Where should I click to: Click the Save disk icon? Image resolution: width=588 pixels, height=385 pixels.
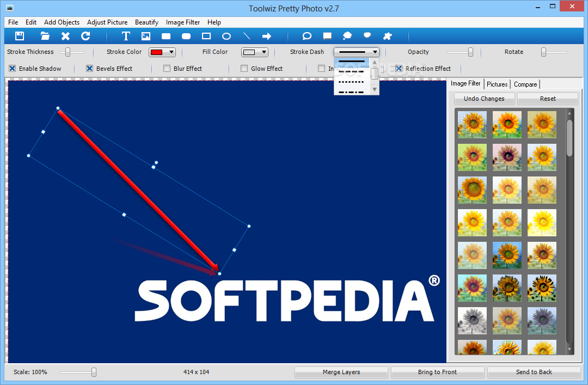(x=20, y=36)
